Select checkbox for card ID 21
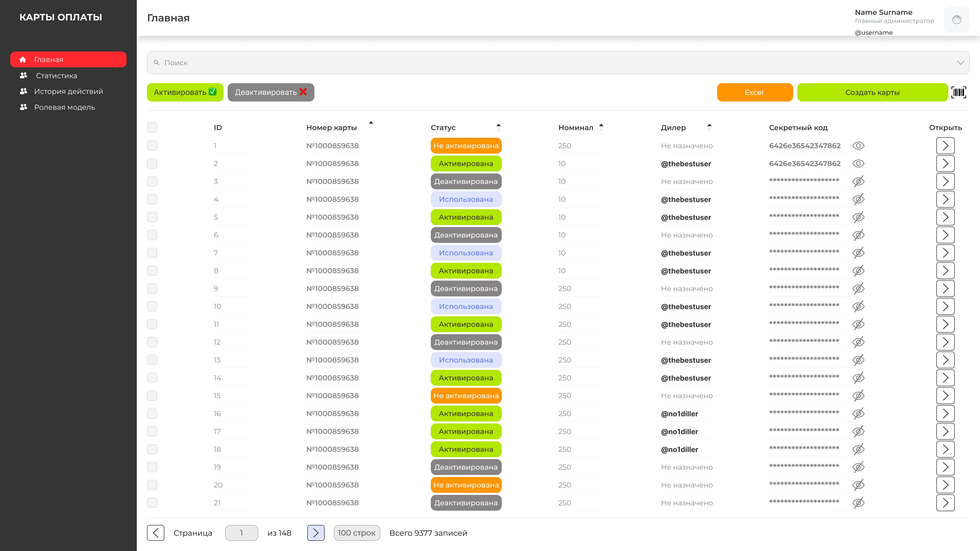The height and width of the screenshot is (551, 980). point(152,503)
